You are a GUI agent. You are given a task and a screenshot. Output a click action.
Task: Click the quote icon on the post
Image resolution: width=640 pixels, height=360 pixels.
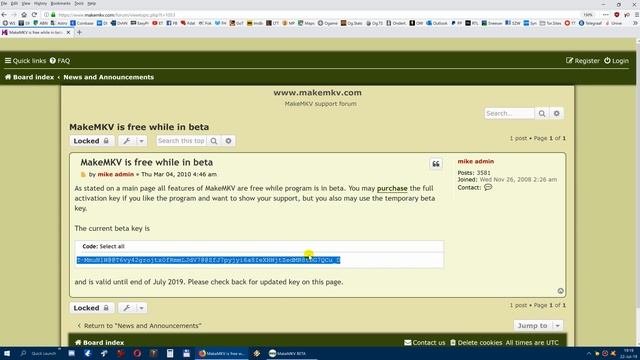[436, 164]
